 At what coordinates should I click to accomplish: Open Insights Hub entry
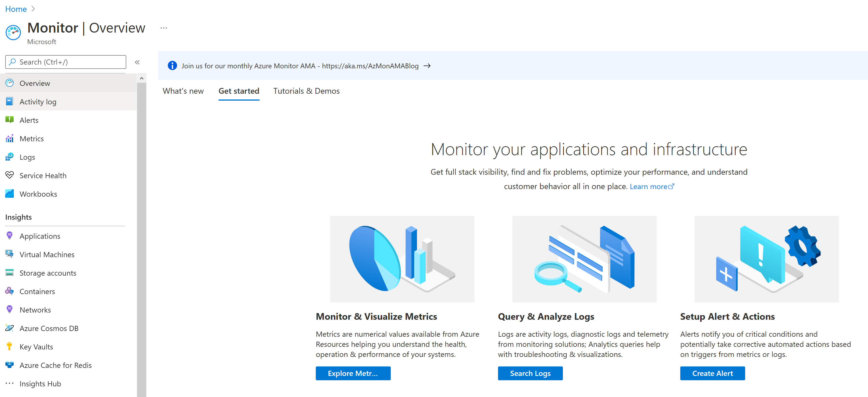coord(68,383)
